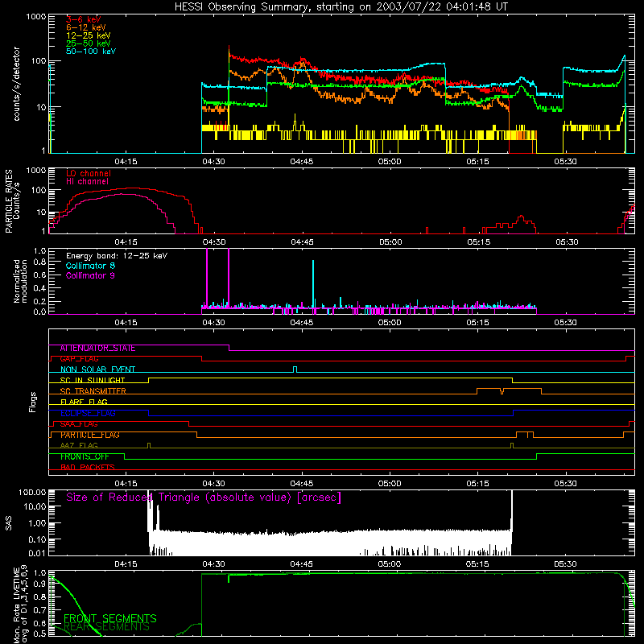644x644 pixels.
Task: Click the Normalized modulation axis label
Action: point(19,281)
